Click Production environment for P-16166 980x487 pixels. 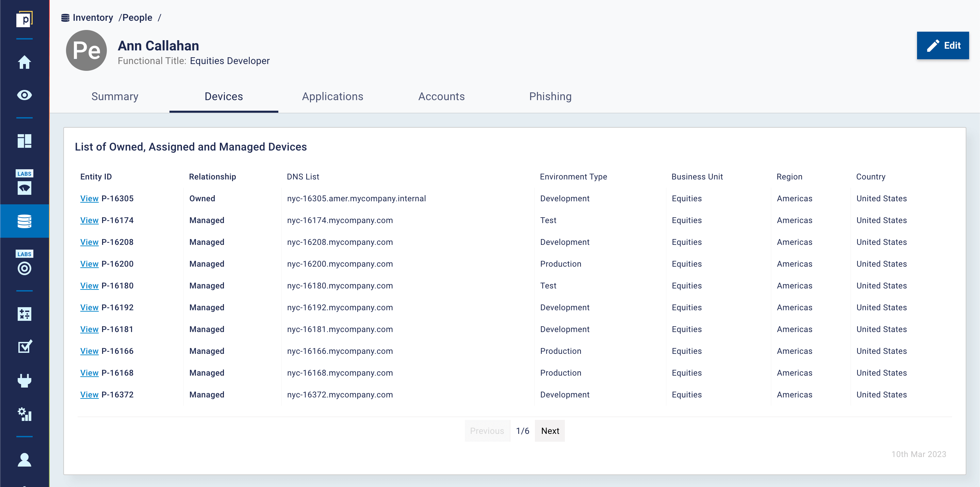pos(561,351)
